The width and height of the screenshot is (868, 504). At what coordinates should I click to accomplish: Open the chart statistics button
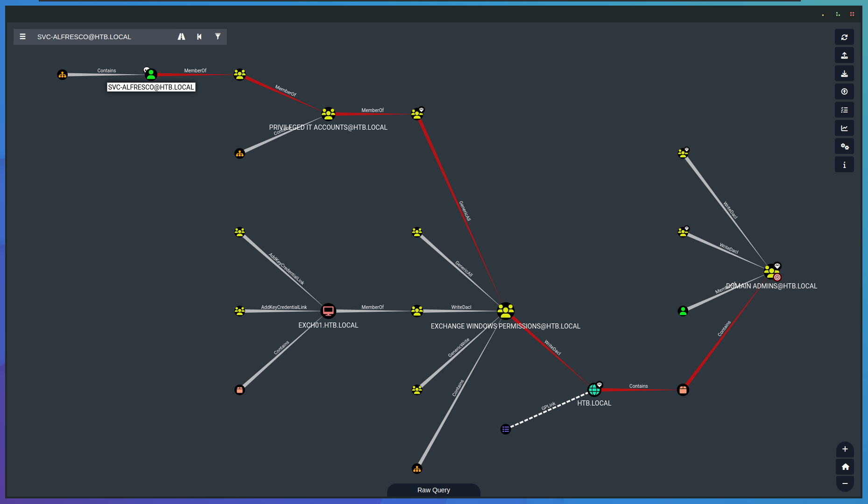tap(844, 128)
